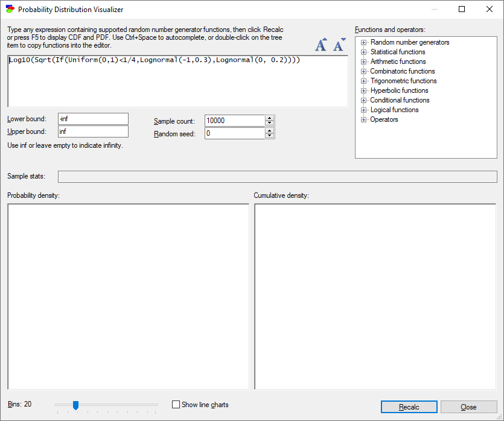Expand the Arithmetic functions node
Image resolution: width=504 pixels, height=421 pixels.
363,62
